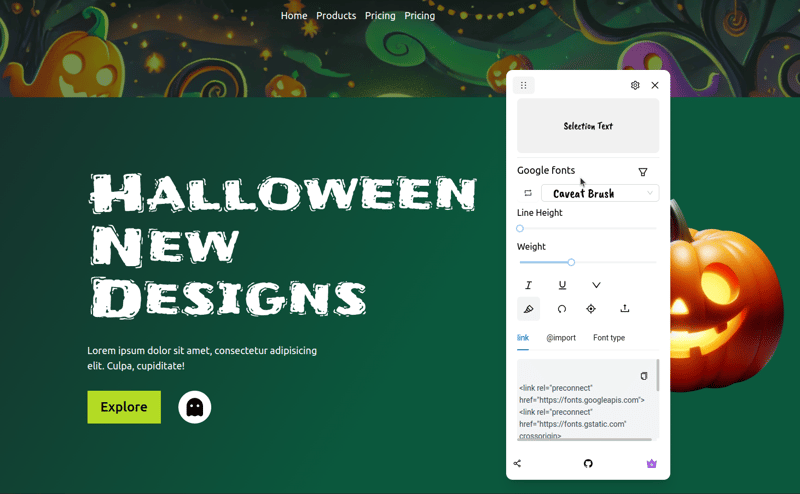Click the target element picker icon
The height and width of the screenshot is (494, 800).
[x=591, y=309]
